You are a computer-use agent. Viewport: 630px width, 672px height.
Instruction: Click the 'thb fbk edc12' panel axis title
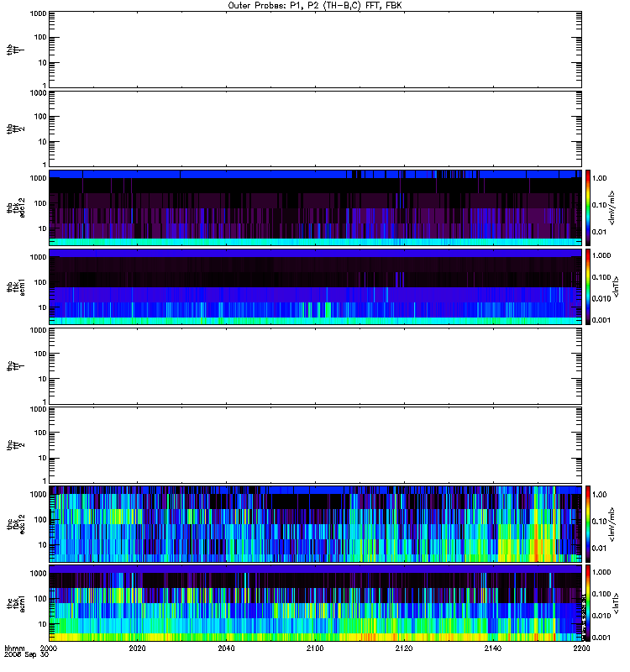[15, 207]
